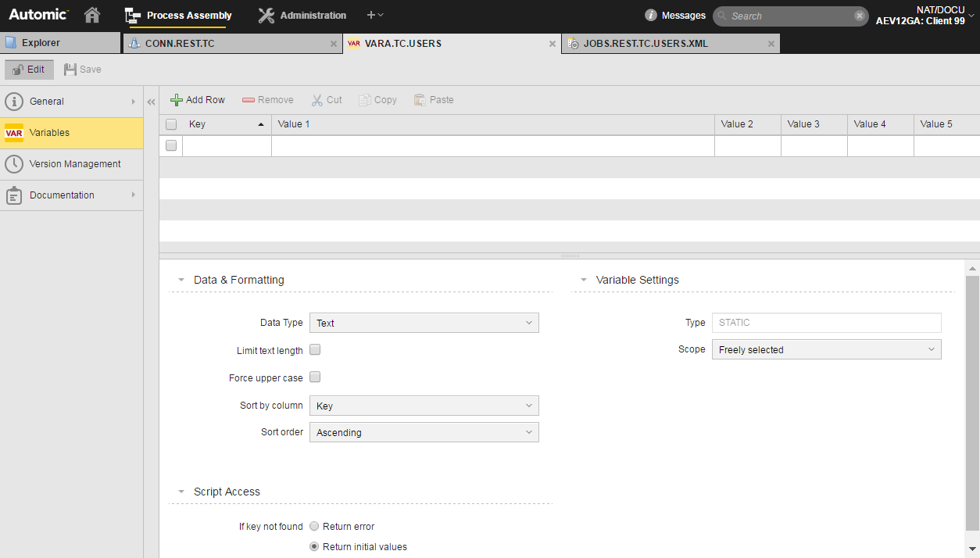Check the Force upper case option
The image size is (980, 558).
[x=315, y=377]
